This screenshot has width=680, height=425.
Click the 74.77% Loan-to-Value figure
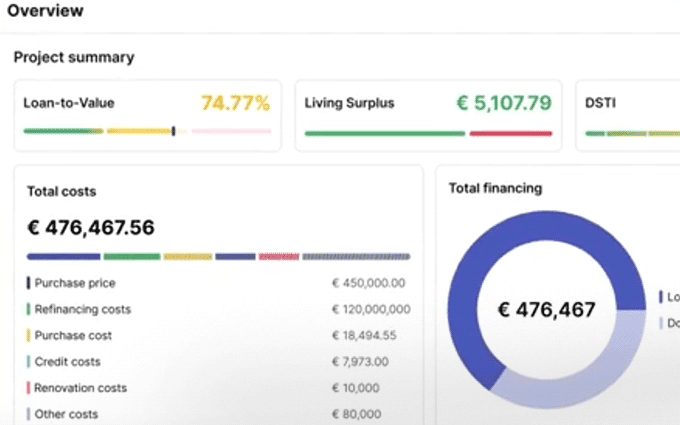235,103
